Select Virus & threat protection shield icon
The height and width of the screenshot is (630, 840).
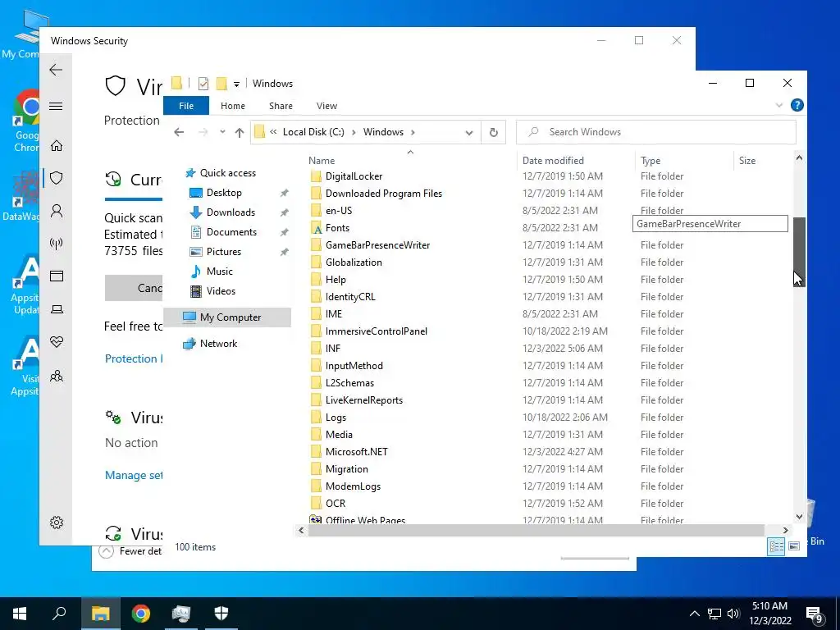coord(57,178)
